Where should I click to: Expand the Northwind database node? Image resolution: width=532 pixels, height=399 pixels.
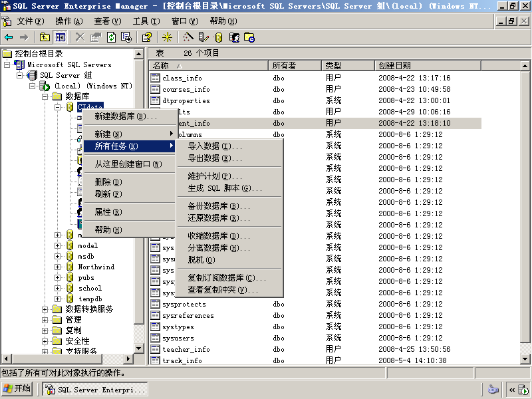pyautogui.click(x=57, y=267)
